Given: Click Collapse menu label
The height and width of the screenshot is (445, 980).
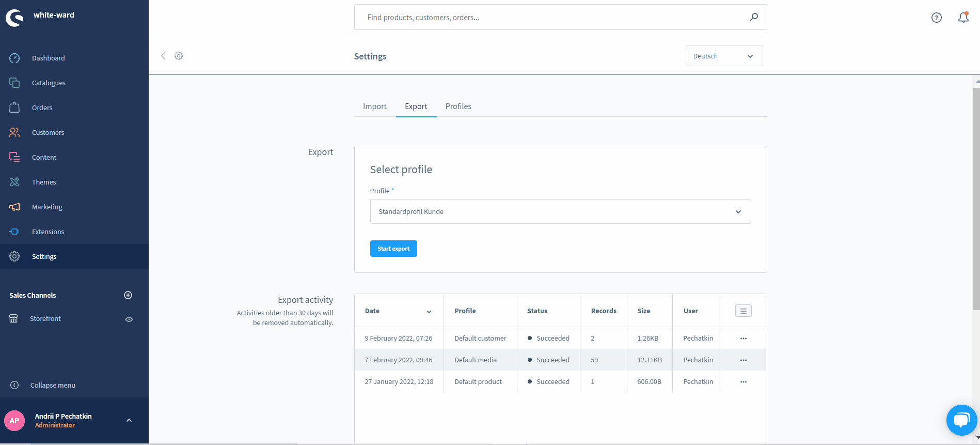Looking at the screenshot, I should click(53, 385).
